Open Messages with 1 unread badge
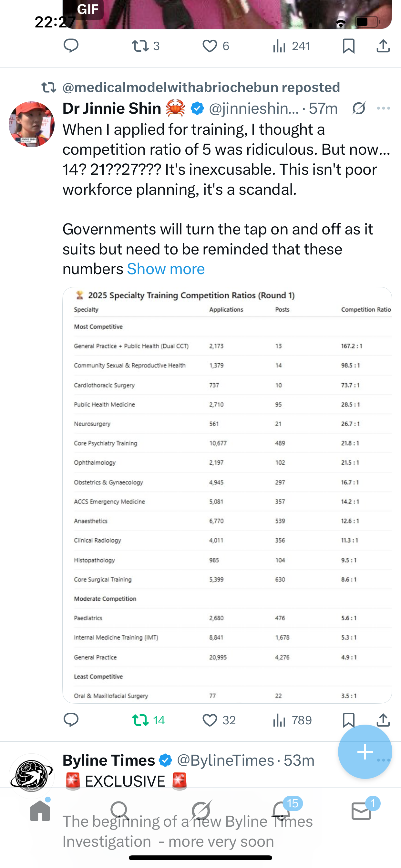Screen dimensions: 401x868 point(361,811)
